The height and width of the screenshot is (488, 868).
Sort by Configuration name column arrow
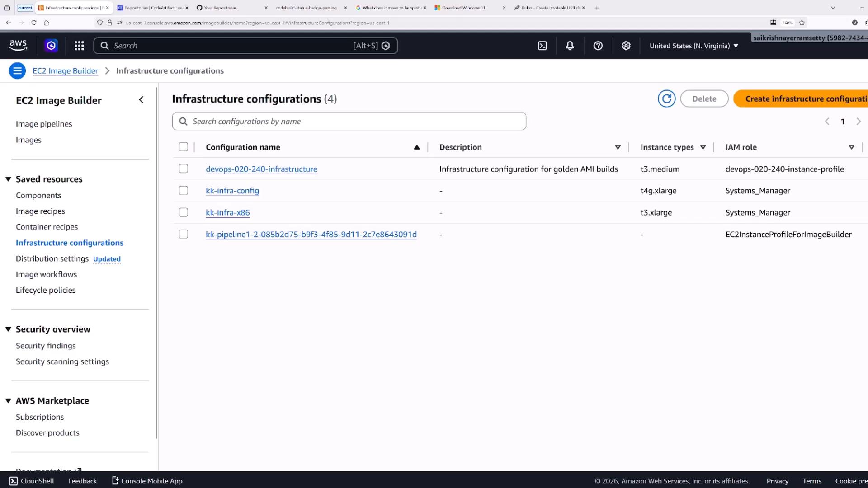(417, 147)
